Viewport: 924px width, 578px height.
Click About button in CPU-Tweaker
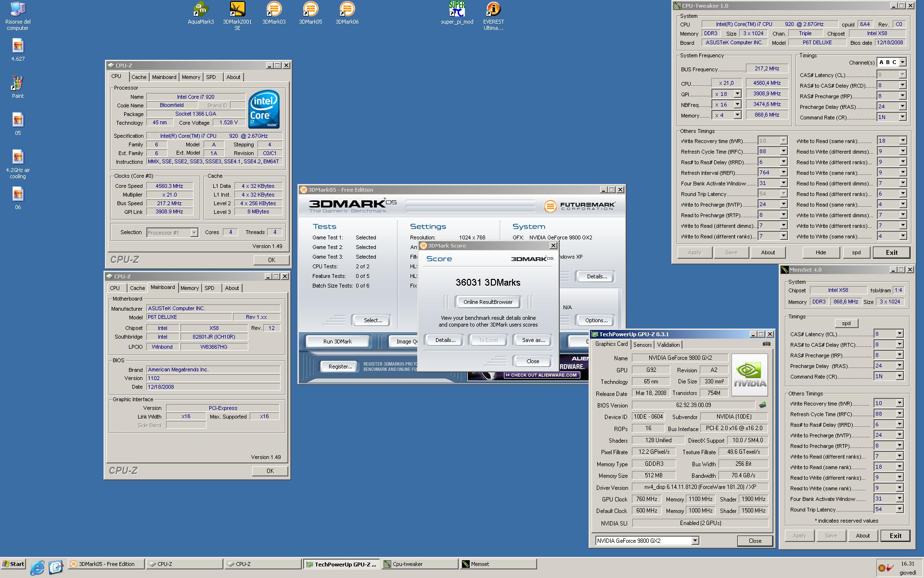(768, 252)
